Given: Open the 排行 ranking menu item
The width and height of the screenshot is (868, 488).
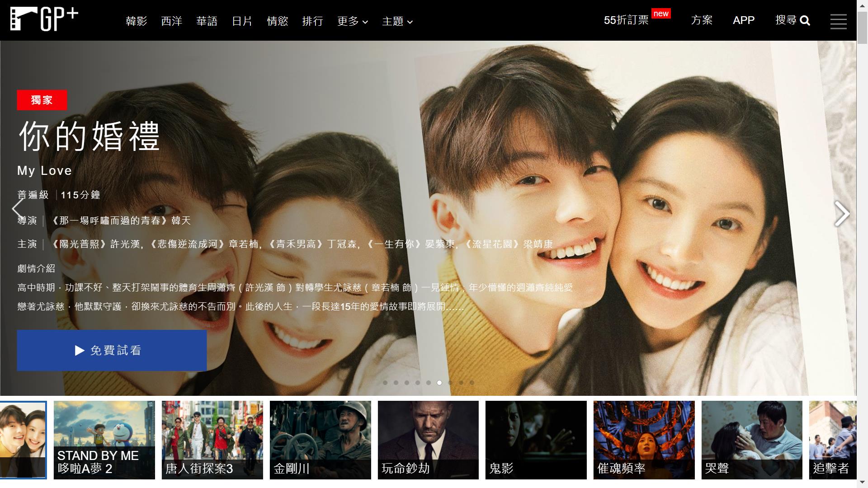Looking at the screenshot, I should point(312,21).
